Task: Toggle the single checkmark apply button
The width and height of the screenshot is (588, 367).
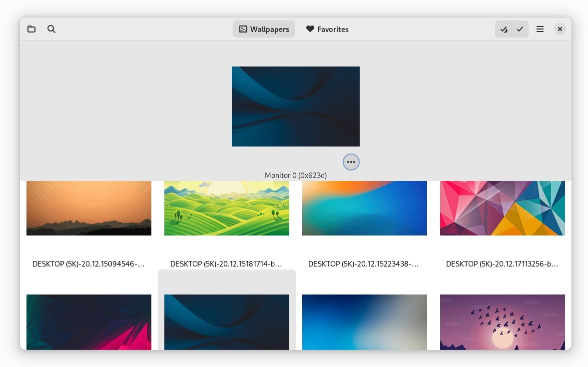Action: [x=520, y=29]
